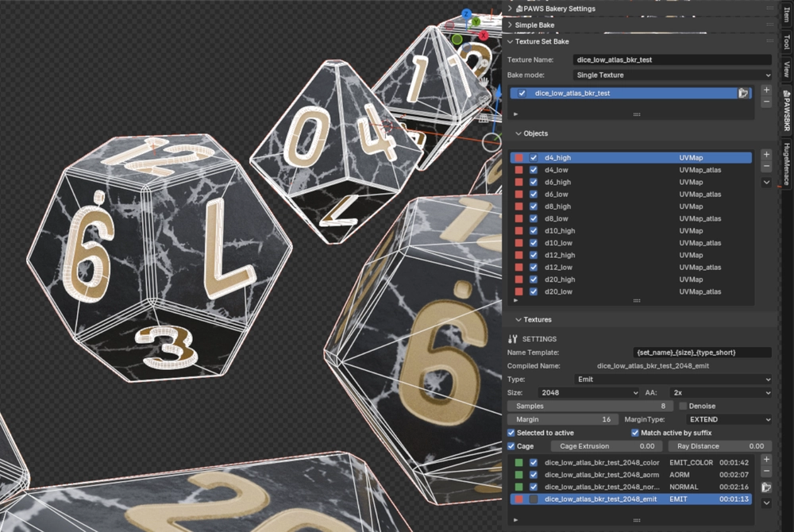Toggle Match active by suffix
This screenshot has width=794, height=532.
coord(635,433)
